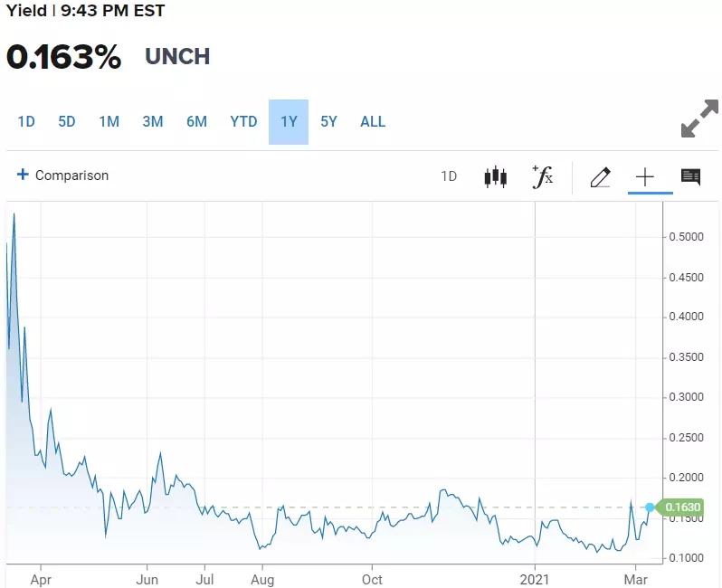This screenshot has width=722, height=588.
Task: Open the chart annotations comment icon
Action: point(690,176)
